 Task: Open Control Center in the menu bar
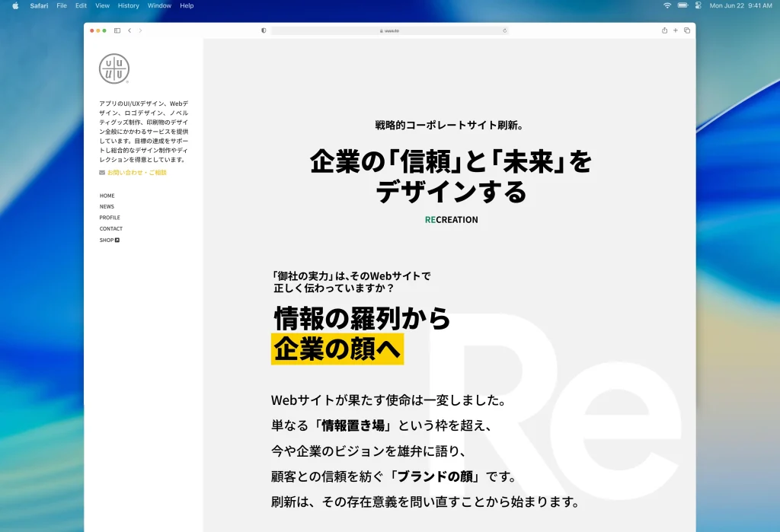(698, 5)
